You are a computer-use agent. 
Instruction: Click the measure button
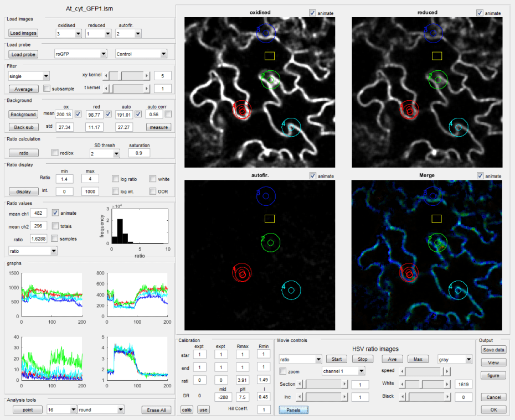tap(158, 127)
